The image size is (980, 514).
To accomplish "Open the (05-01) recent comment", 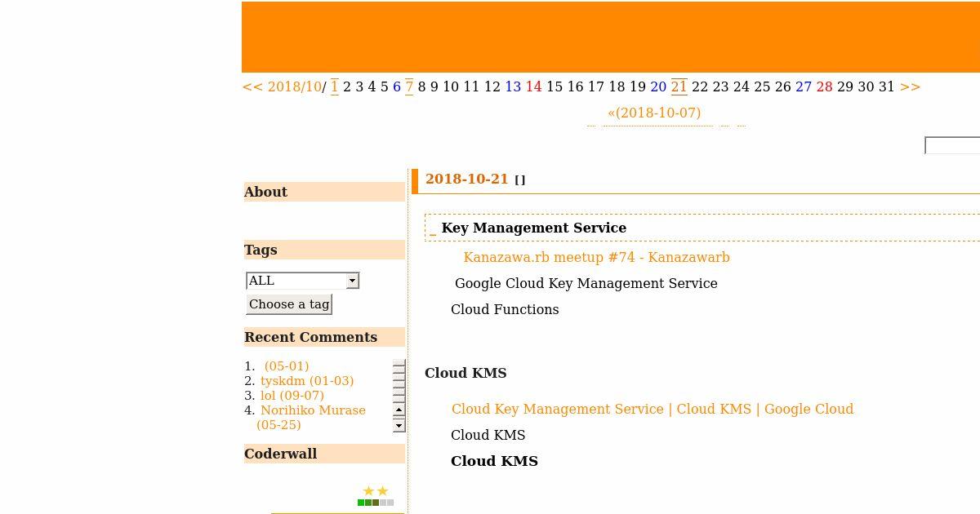I will tap(287, 366).
